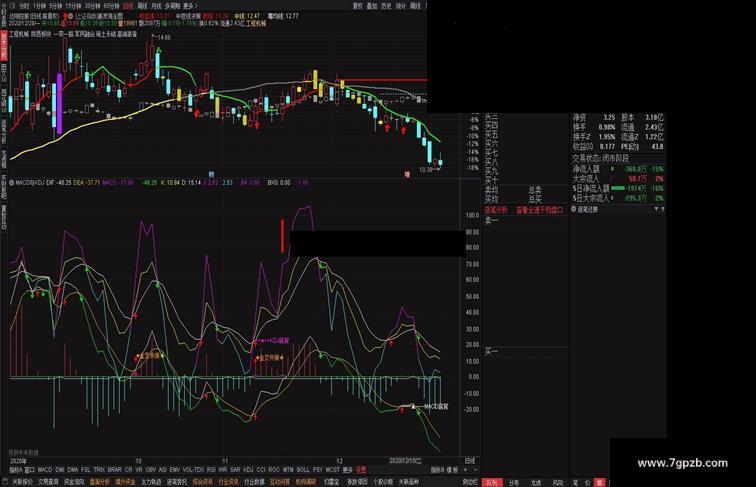
Task: Select the TRIX indicator tab
Action: pyautogui.click(x=99, y=470)
